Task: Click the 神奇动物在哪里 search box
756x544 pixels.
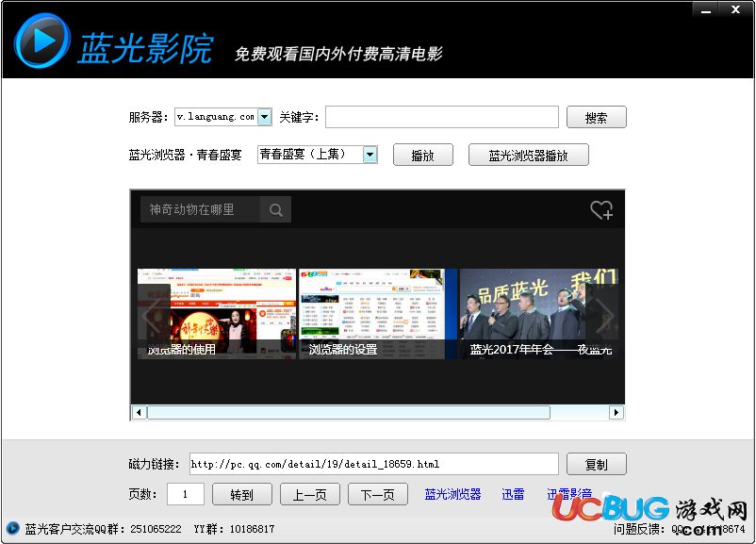Action: (200, 210)
